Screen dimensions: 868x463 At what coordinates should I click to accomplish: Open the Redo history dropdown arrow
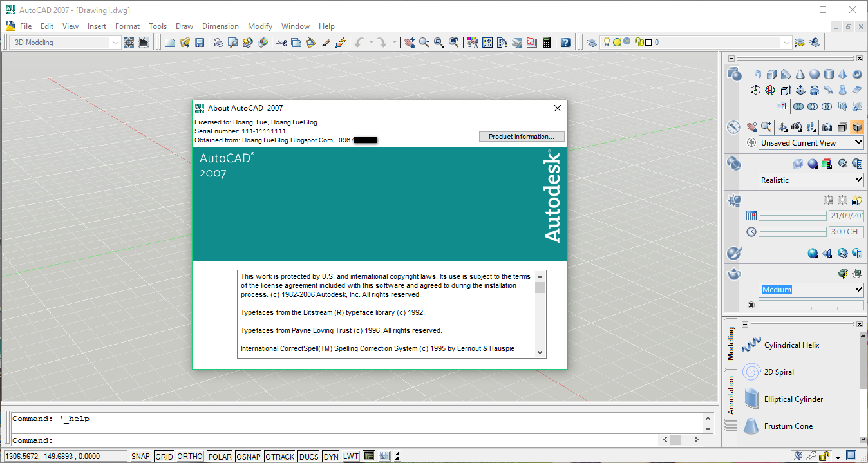(x=395, y=43)
